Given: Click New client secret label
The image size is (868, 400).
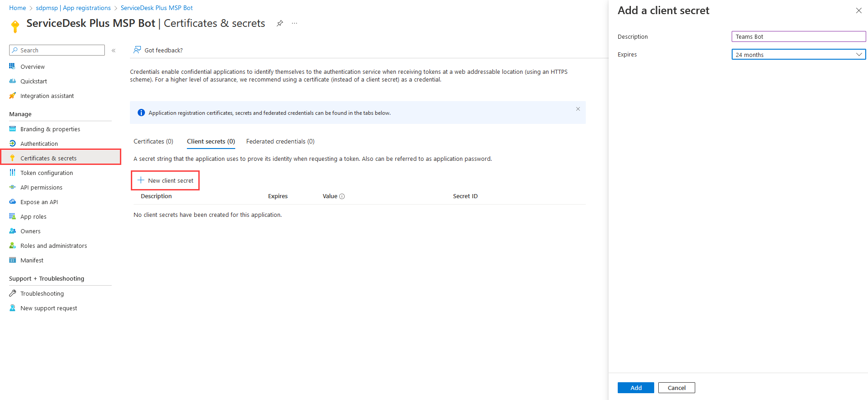Looking at the screenshot, I should click(170, 181).
